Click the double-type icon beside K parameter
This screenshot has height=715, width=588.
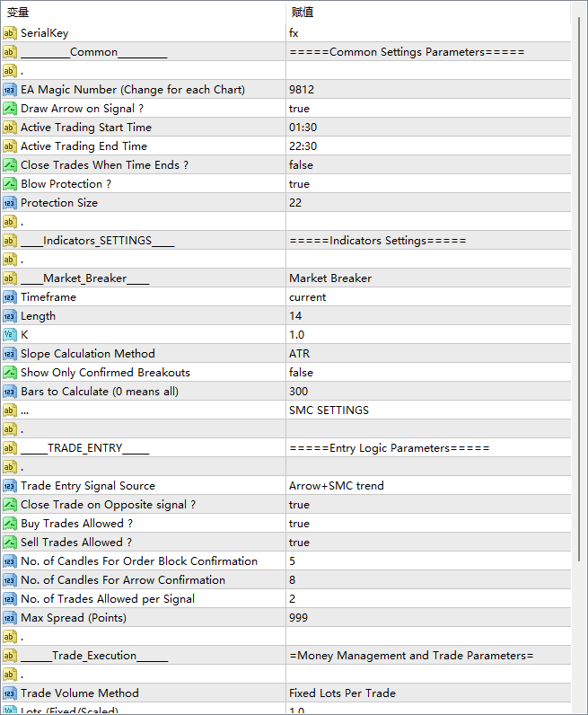point(10,335)
